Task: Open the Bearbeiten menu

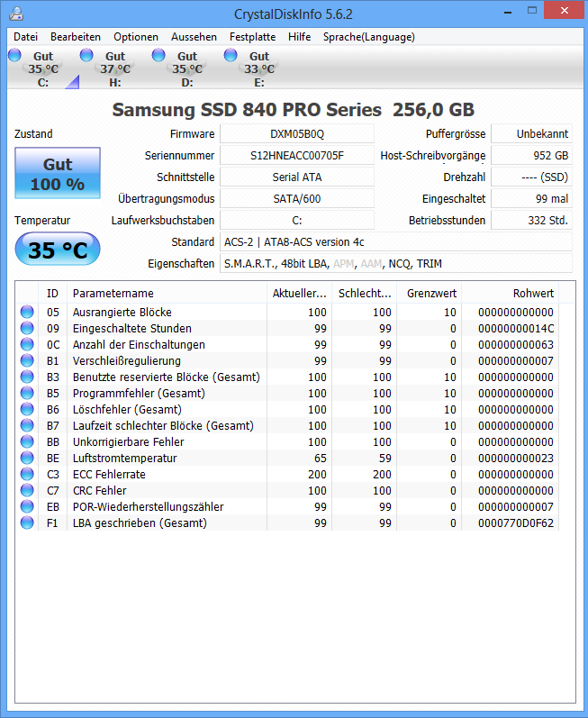Action: click(x=76, y=37)
